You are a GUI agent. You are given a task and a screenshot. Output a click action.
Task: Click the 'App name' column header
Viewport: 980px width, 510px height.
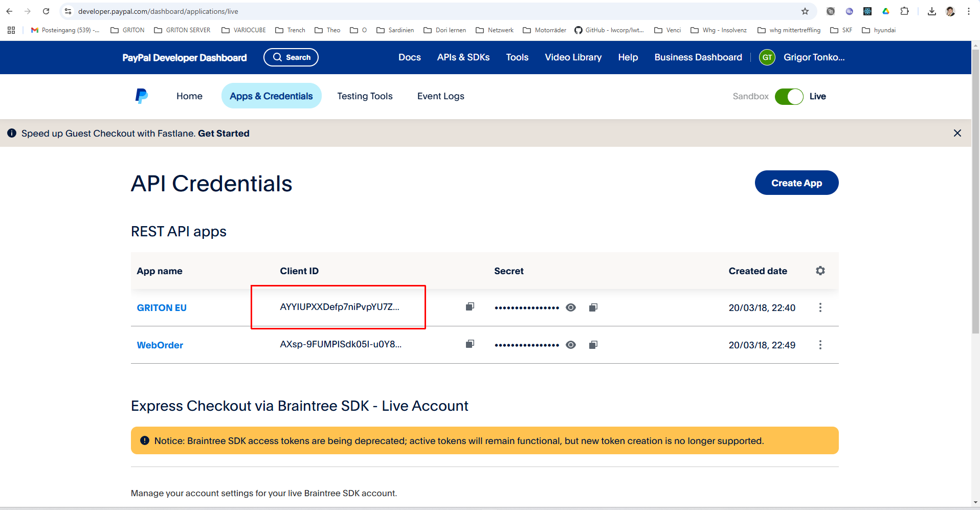point(160,271)
